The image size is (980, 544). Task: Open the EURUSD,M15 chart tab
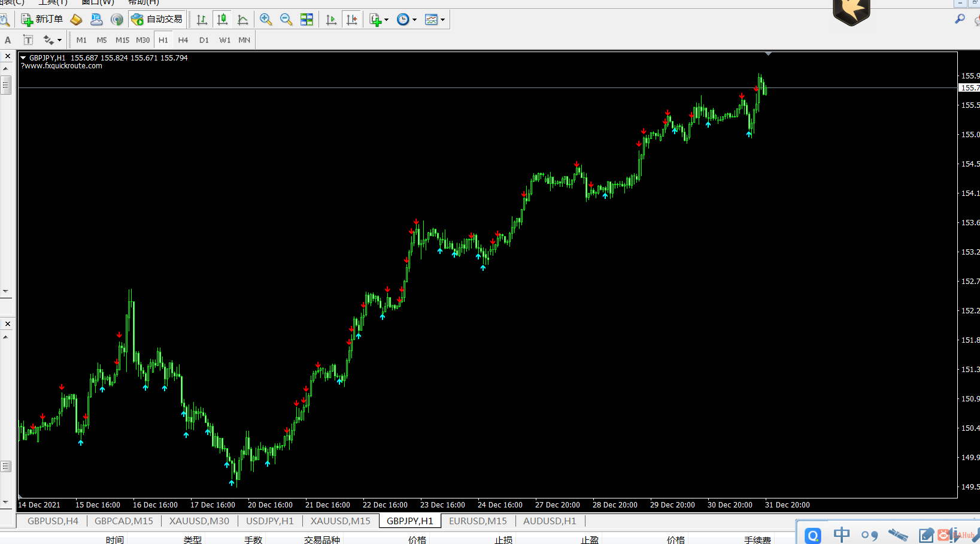pos(478,521)
